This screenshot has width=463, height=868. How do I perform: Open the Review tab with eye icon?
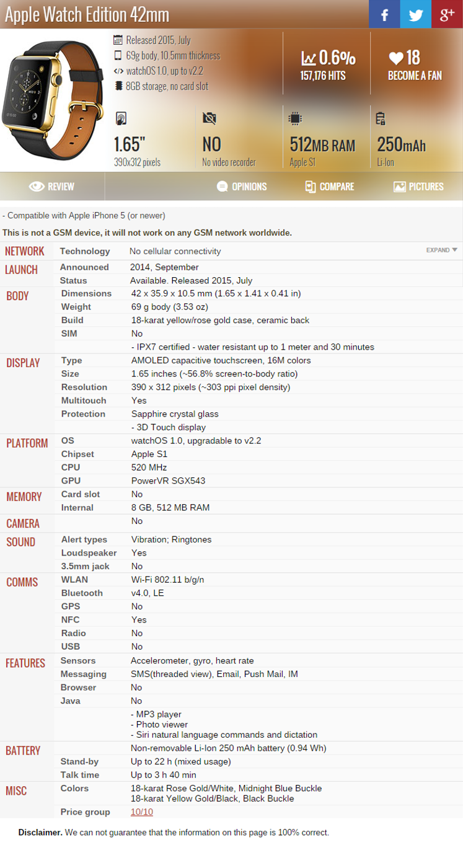52,187
